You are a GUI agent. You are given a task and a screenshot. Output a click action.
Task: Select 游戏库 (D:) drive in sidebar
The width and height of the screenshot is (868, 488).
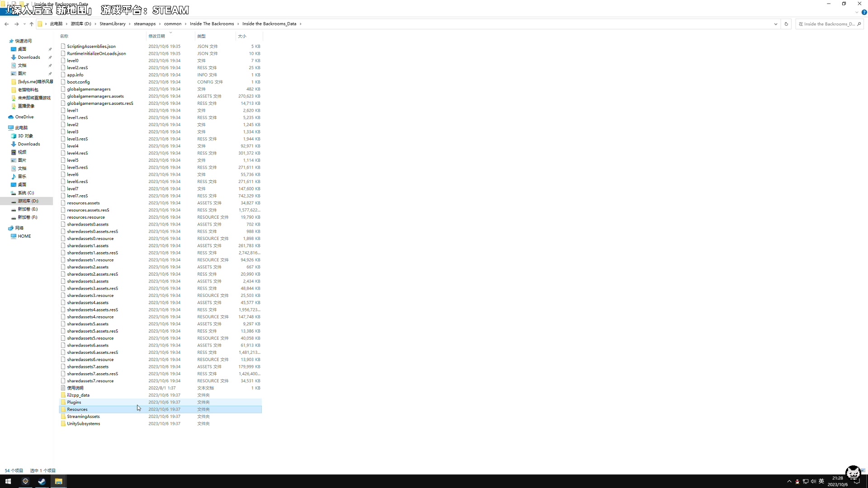(28, 201)
